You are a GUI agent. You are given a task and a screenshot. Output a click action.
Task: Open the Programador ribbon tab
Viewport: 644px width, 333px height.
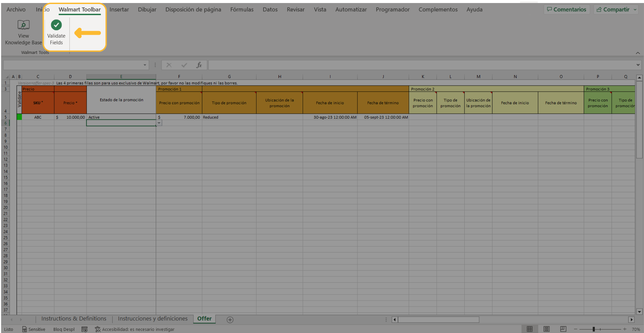click(x=392, y=10)
